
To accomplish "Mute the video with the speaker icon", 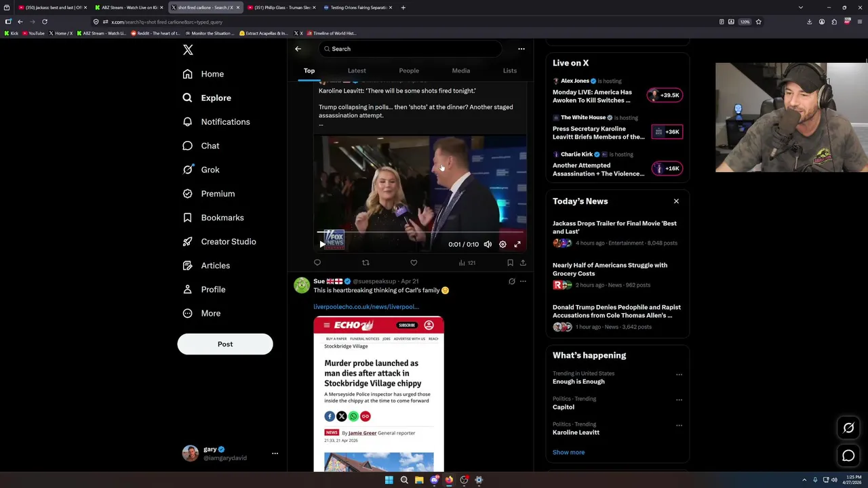I will (488, 244).
